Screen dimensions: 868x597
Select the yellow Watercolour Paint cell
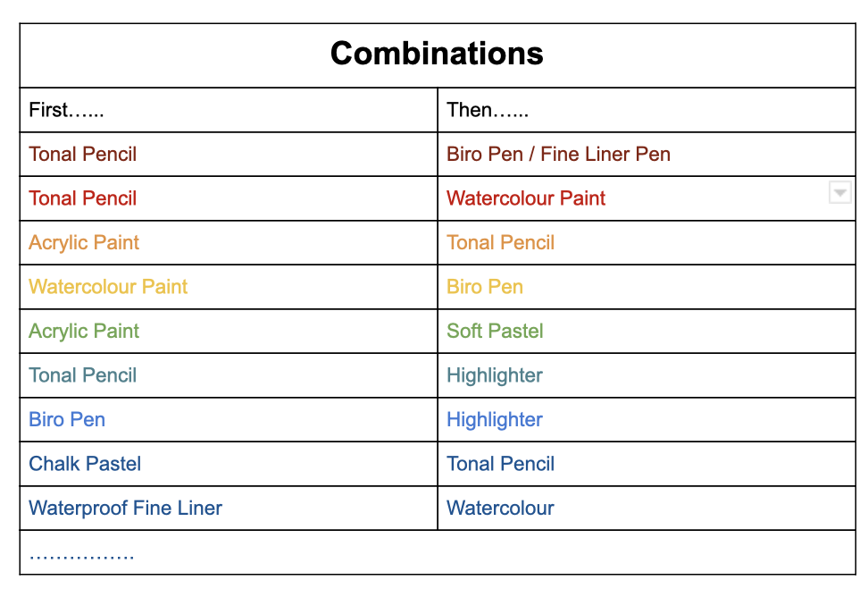(x=108, y=287)
